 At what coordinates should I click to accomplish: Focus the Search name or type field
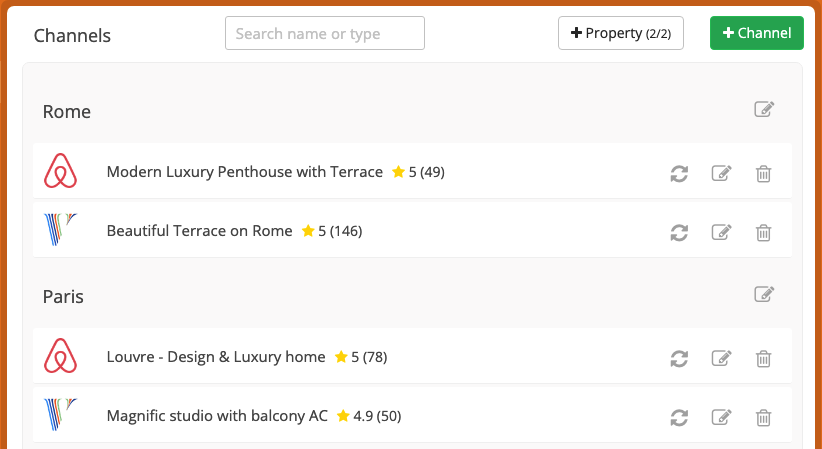325,33
